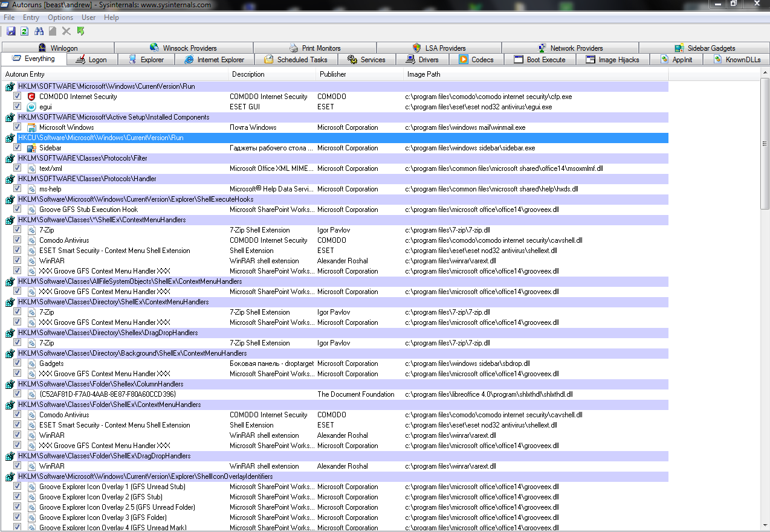Click the Properties page toolbar icon

53,31
